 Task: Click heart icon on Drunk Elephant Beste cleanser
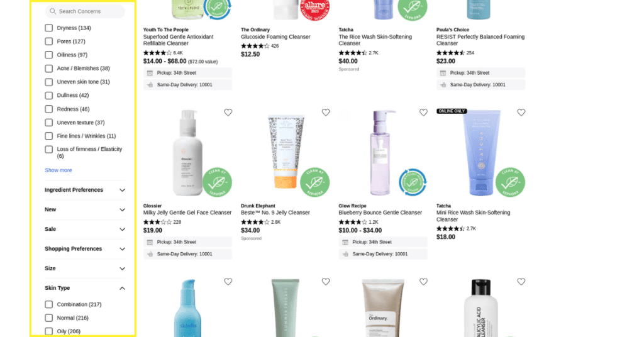326,113
